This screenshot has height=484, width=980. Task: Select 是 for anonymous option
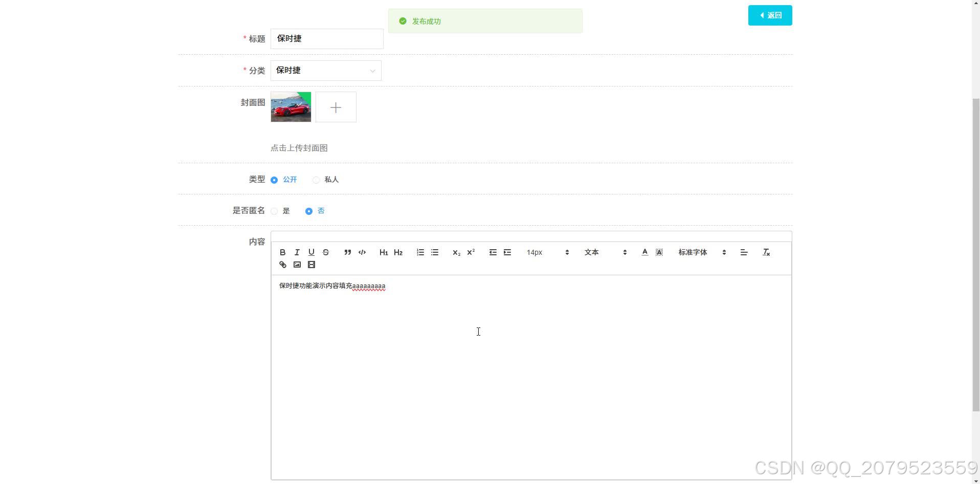point(274,211)
